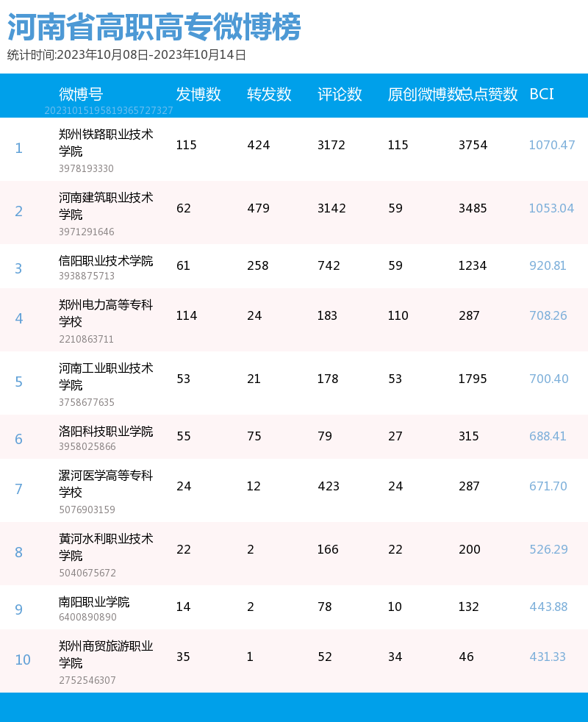The image size is (588, 722).
Task: Click BCI value 1053.04
Action: pyautogui.click(x=551, y=208)
